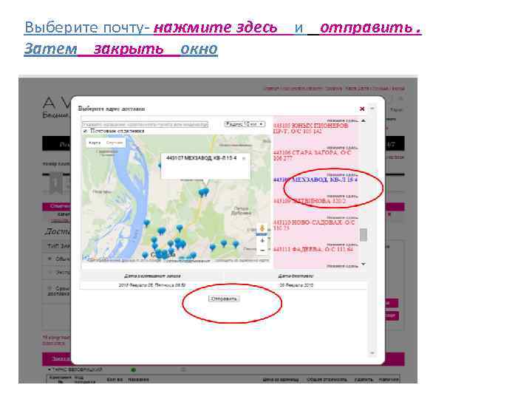Zoom in the map with plus button
Viewport: 532px width, 399px height.
(x=262, y=241)
